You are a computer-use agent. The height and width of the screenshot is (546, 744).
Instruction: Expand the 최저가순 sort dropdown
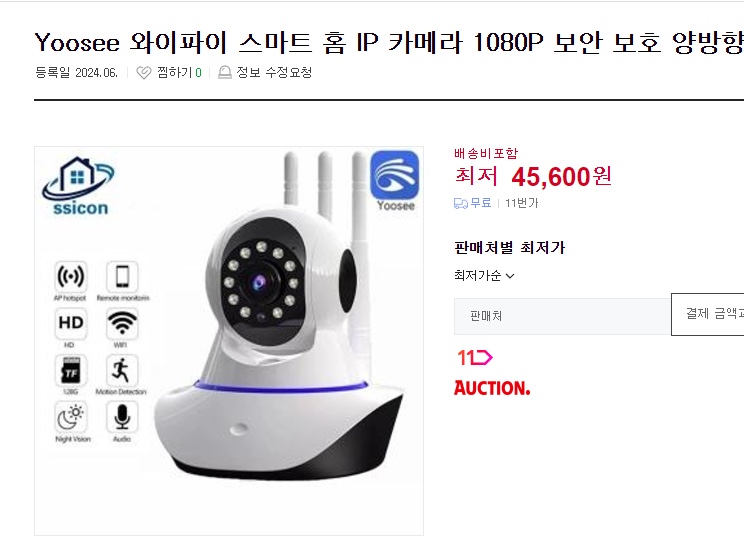[x=484, y=276]
